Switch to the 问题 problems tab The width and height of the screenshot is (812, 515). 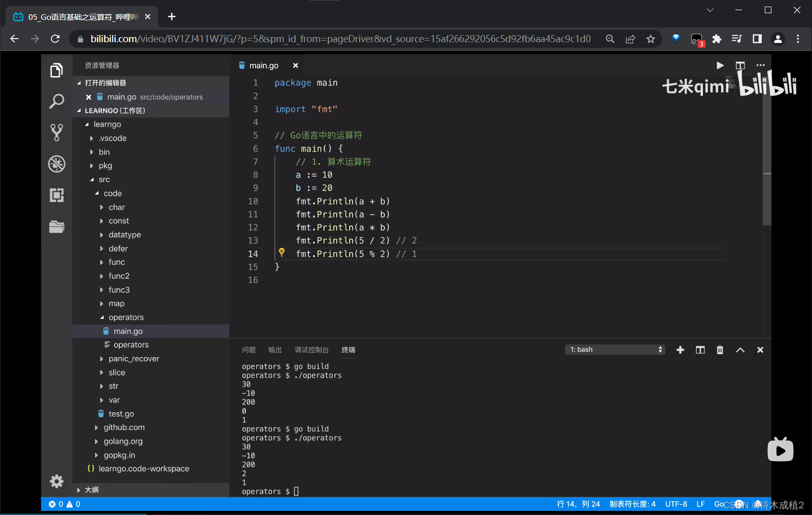249,350
